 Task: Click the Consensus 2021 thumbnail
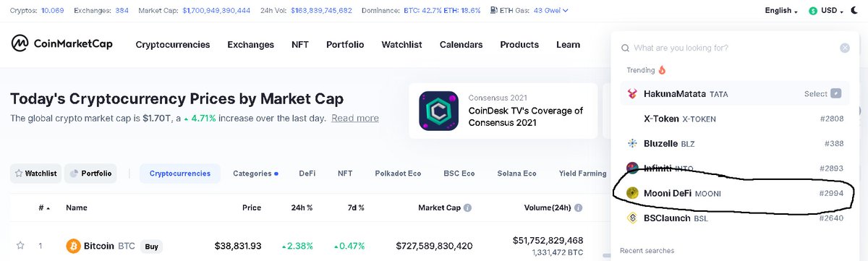tap(438, 111)
